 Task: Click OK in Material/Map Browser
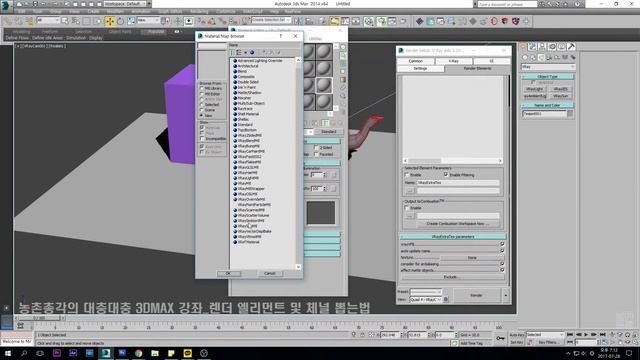point(229,273)
